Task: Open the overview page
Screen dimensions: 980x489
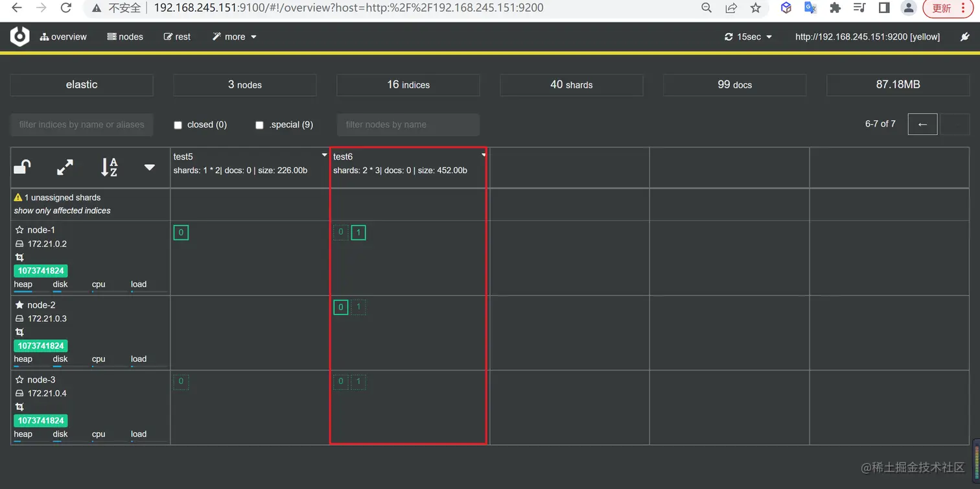Action: [x=63, y=37]
